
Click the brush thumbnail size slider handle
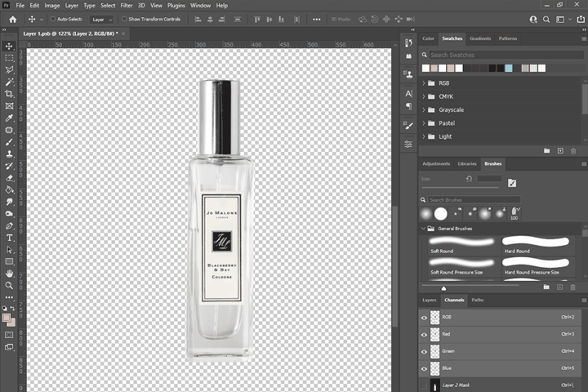(443, 288)
